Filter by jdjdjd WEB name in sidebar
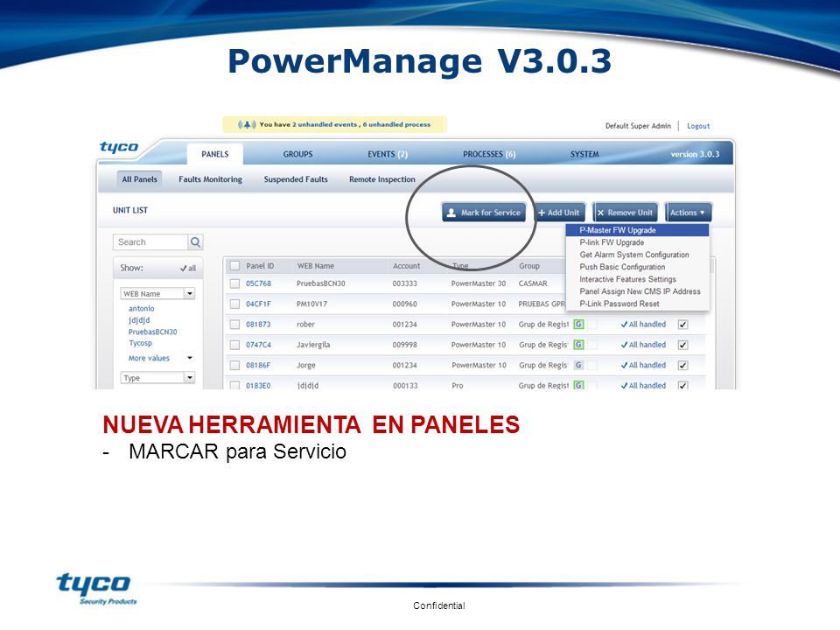Viewport: 840px width, 630px height. click(139, 320)
